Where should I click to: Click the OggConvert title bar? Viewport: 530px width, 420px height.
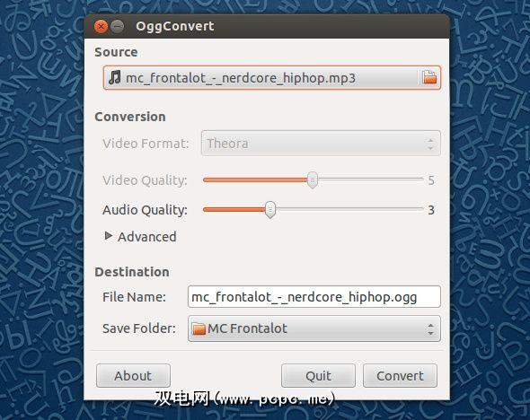pos(267,26)
